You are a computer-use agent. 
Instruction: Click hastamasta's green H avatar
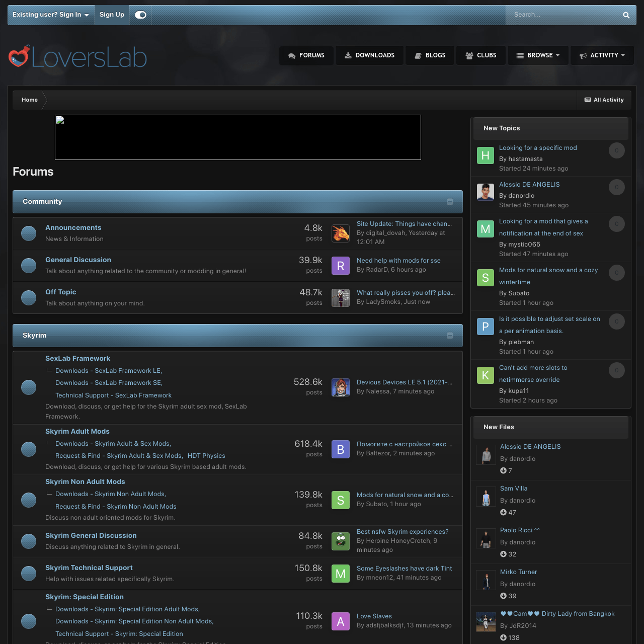tap(486, 155)
